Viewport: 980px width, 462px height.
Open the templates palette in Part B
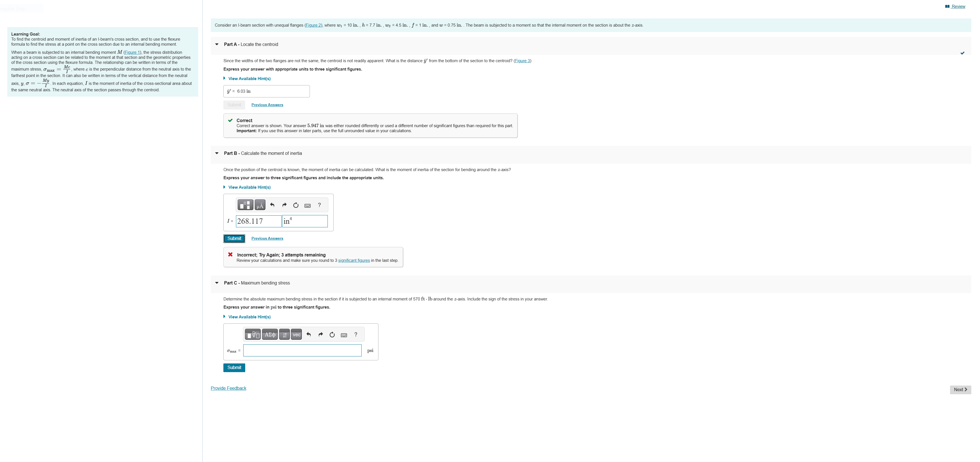pyautogui.click(x=245, y=205)
